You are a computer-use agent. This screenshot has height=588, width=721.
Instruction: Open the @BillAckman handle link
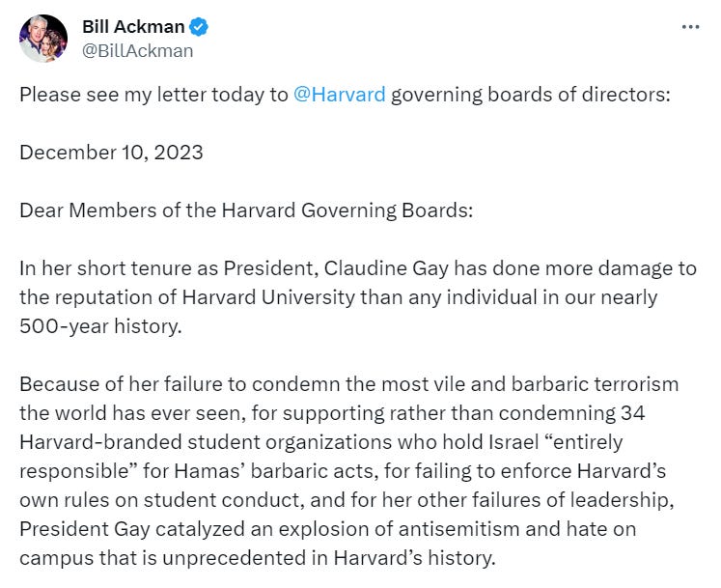pos(137,51)
